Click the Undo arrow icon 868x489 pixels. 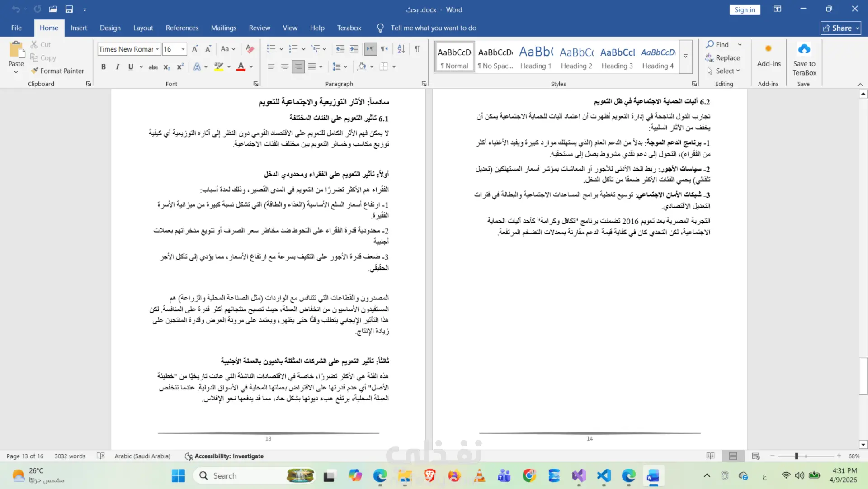coord(16,9)
